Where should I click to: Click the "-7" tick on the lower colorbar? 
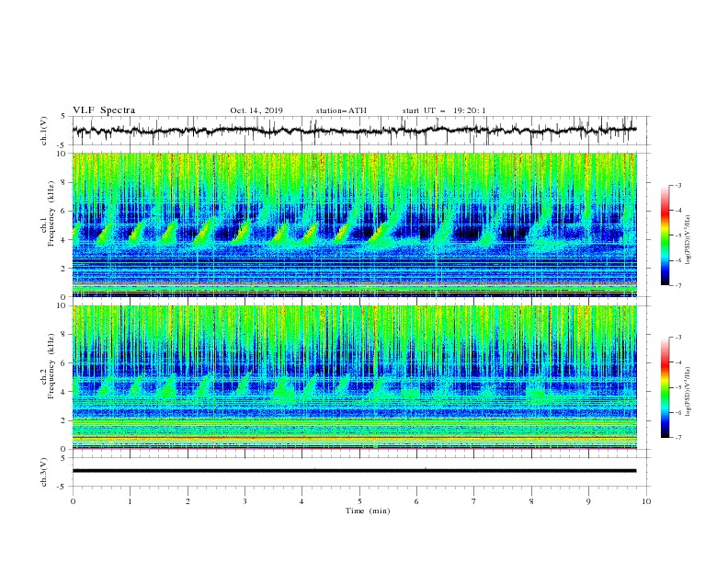678,438
